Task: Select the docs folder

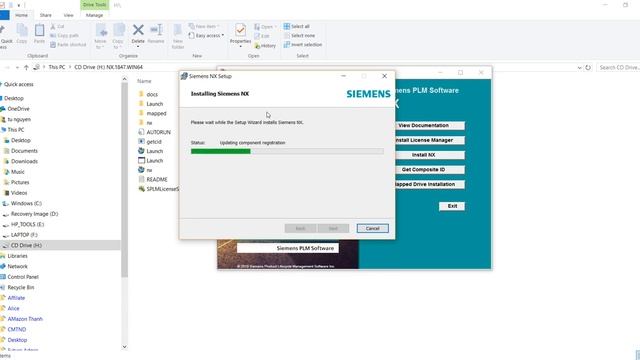Action: tap(148, 94)
